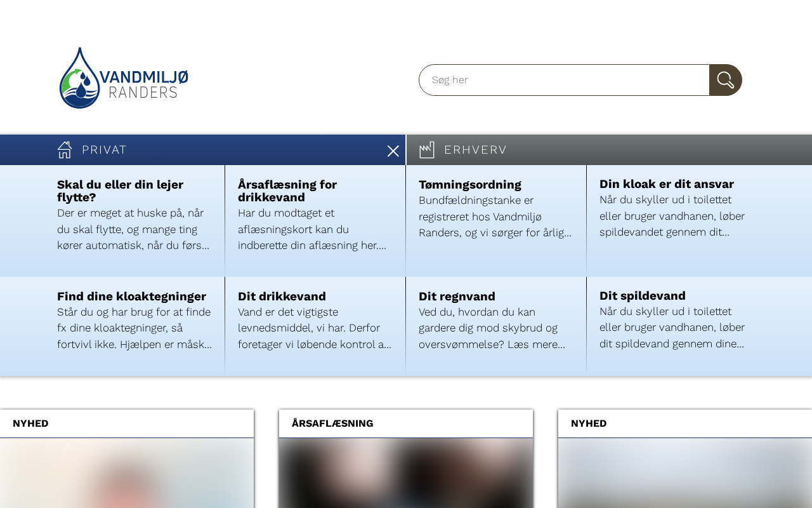
Task: Open the 'Dit drikkevand' link
Action: pos(282,297)
